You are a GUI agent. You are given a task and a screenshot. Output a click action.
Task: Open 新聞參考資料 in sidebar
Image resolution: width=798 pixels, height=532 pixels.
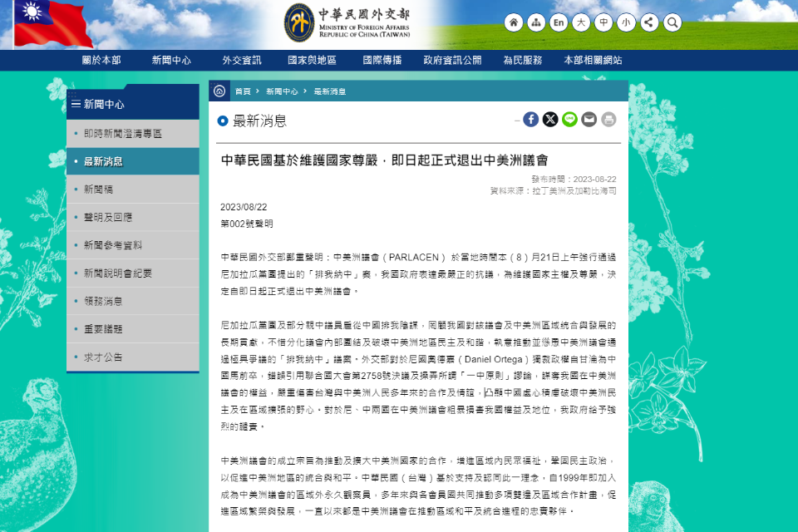pos(133,245)
